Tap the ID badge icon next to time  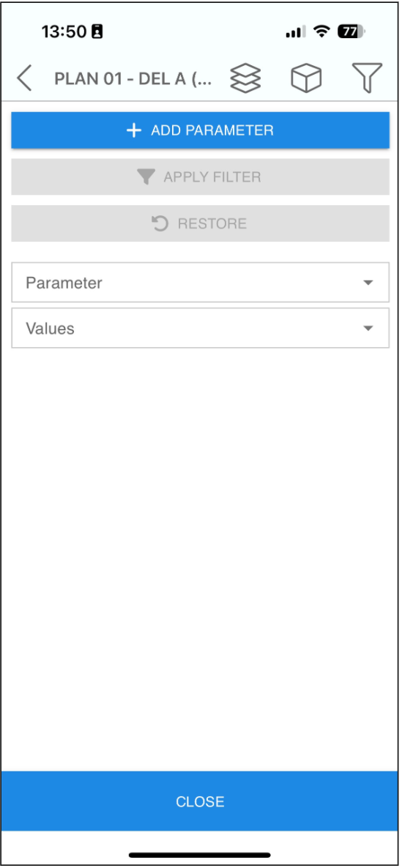[97, 32]
